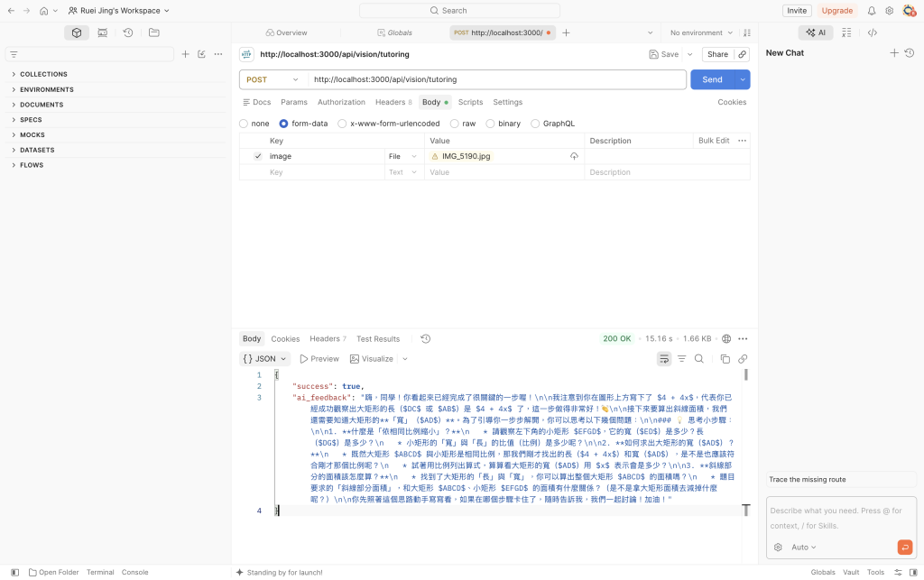Viewport: 924px width, 580px height.
Task: Open the Test Results response tab
Action: 378,338
